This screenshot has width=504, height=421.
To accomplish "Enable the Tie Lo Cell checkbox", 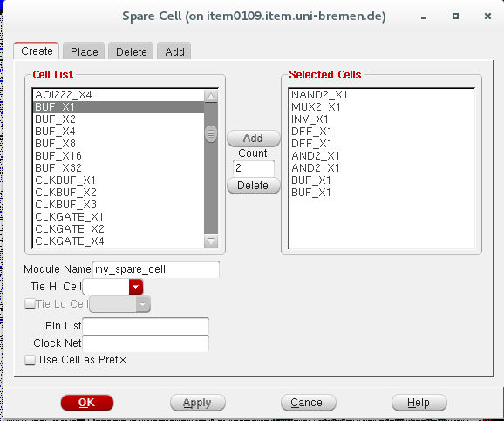I will point(30,303).
